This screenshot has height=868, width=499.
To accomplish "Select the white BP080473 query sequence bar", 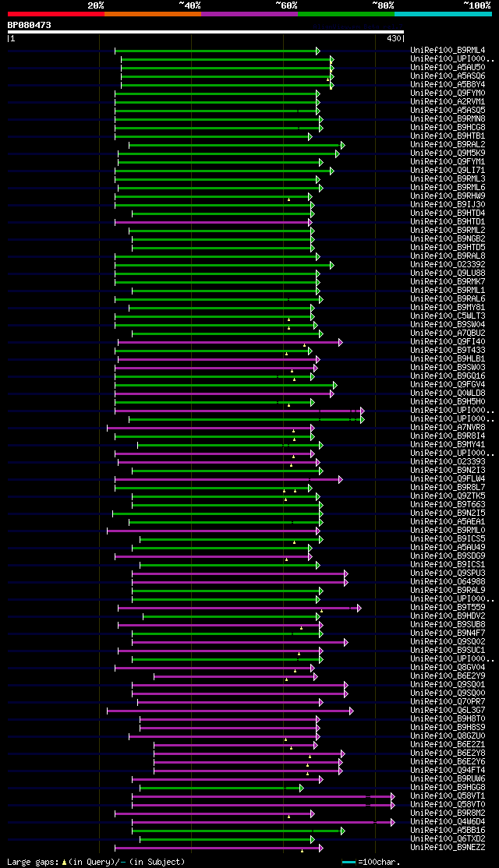I will coord(206,32).
